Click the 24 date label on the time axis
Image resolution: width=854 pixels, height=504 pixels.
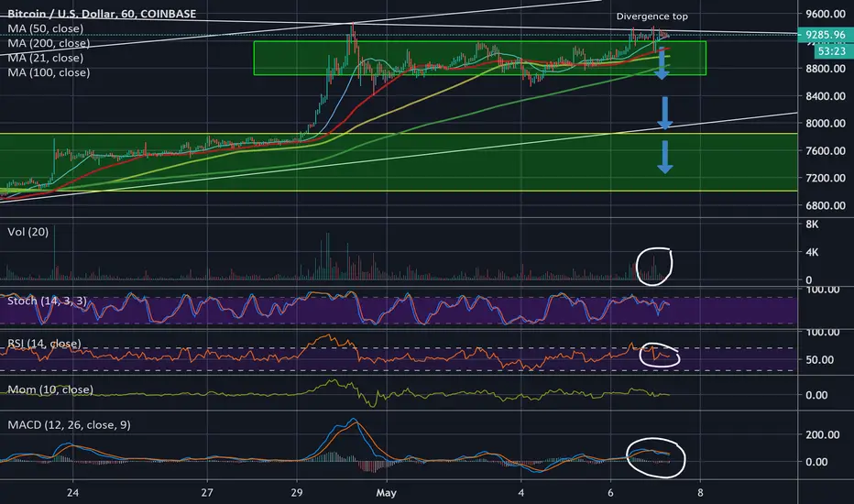(x=72, y=493)
